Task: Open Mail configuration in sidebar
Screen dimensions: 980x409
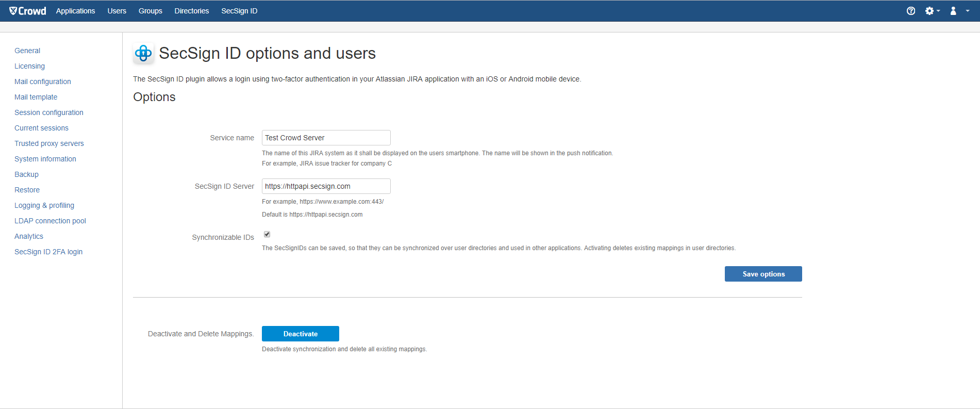Action: (43, 81)
